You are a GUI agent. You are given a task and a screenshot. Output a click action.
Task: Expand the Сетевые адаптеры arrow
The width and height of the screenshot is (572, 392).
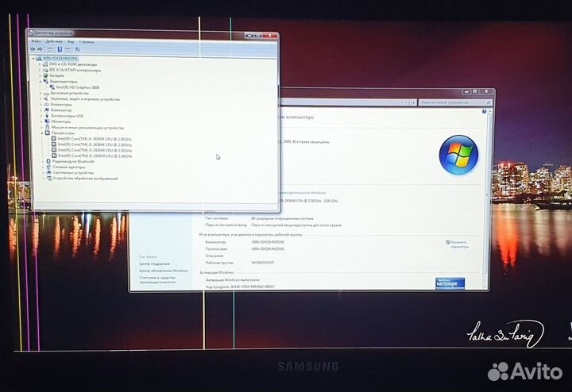pos(44,167)
